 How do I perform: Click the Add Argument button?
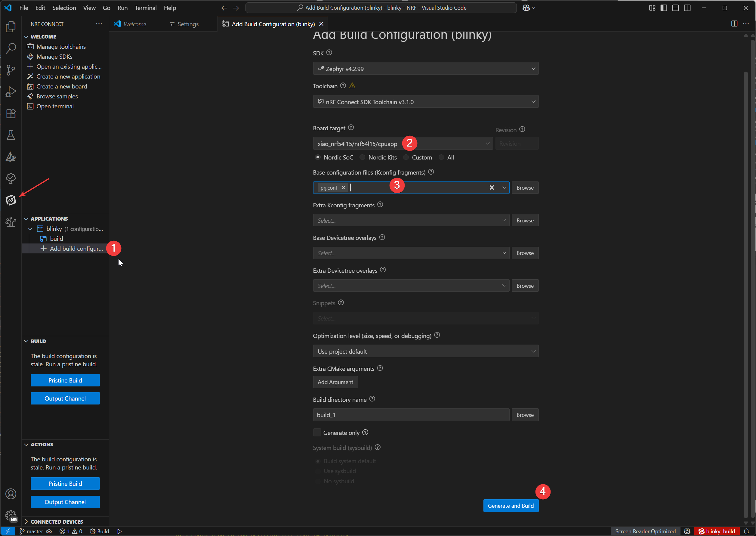[x=335, y=382]
